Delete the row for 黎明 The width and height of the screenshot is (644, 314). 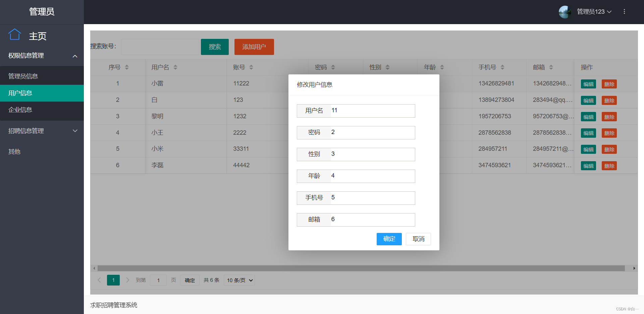(609, 117)
